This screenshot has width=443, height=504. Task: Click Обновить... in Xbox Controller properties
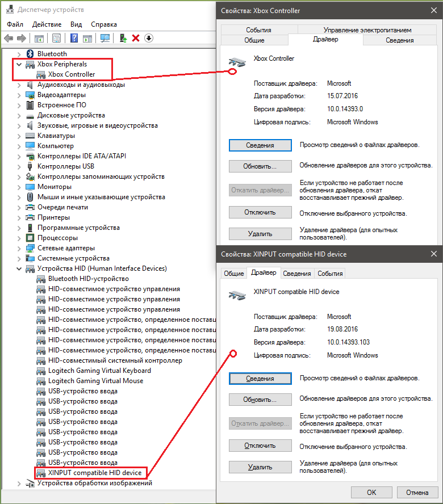[x=260, y=166]
